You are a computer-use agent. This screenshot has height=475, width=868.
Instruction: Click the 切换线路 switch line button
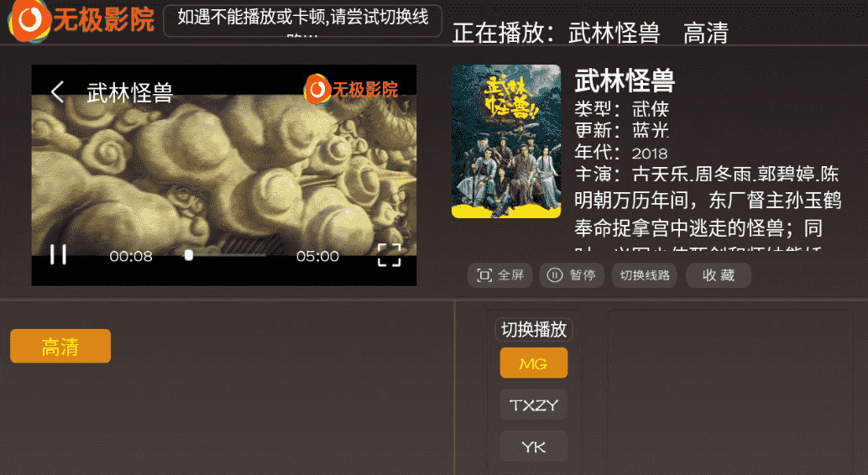tap(645, 275)
